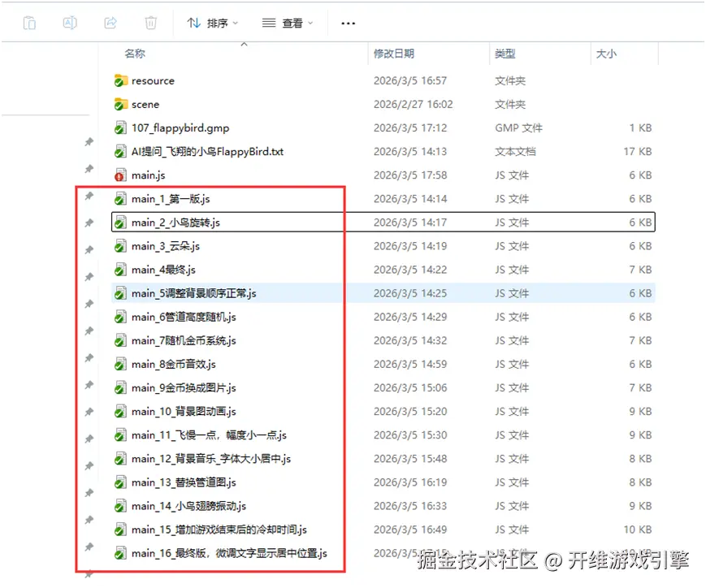The image size is (706, 588).
Task: Open the See more (...) menu
Action: tap(348, 23)
